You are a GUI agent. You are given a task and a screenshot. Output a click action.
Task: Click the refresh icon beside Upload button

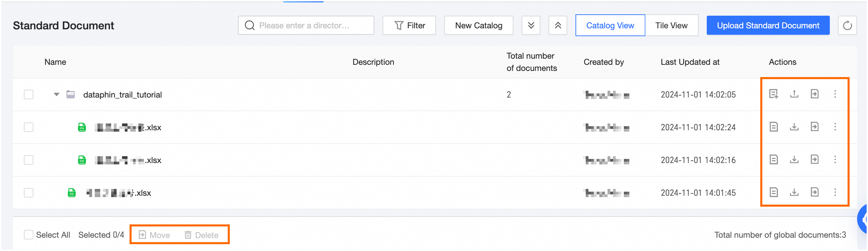[847, 26]
